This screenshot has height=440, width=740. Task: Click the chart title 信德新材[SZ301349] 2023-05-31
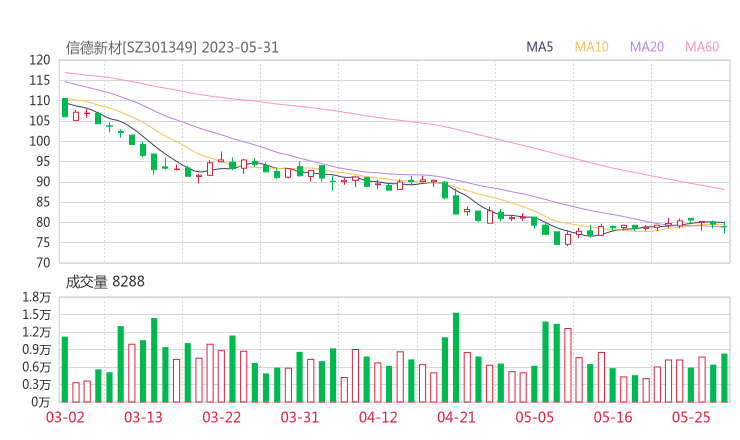click(x=172, y=48)
